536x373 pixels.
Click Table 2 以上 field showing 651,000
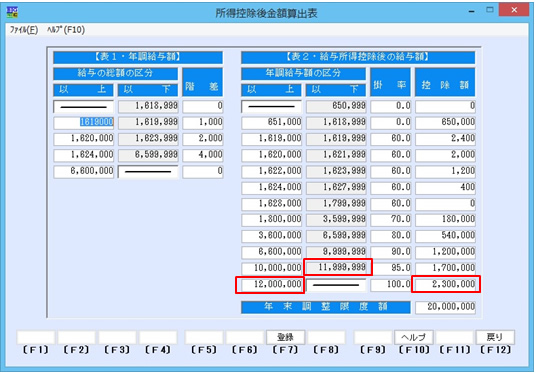coord(271,122)
